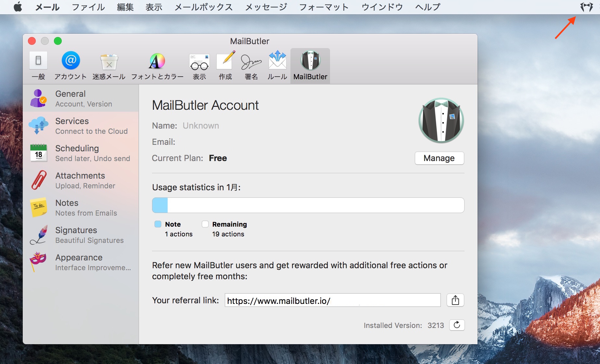Open Signatures Beautiful Signatures settings

(81, 235)
